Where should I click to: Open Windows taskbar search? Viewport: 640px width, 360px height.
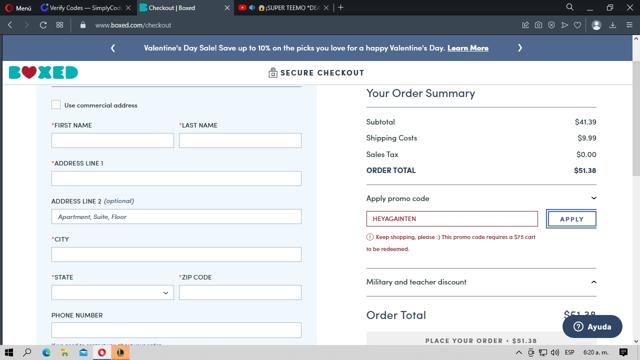coord(27,352)
